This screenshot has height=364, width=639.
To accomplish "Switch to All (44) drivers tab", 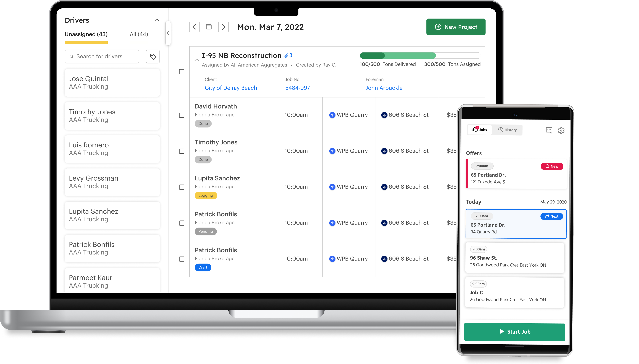I will pos(139,34).
